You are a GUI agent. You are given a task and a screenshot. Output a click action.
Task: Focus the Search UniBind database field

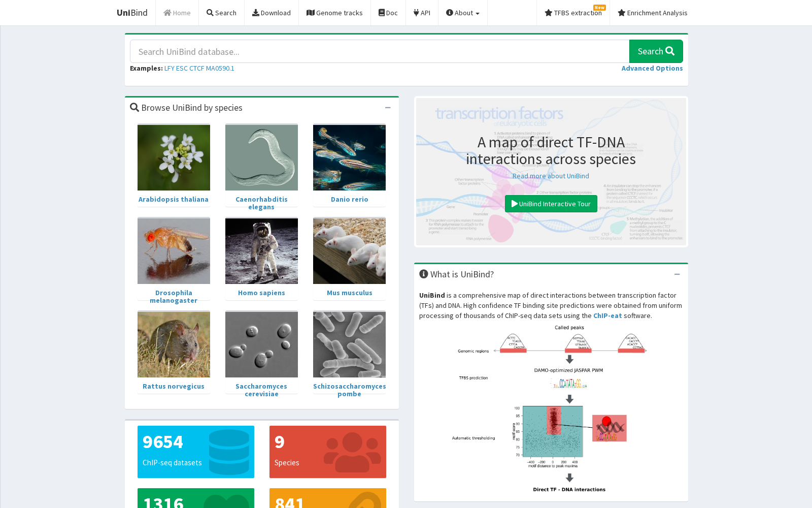pyautogui.click(x=380, y=51)
